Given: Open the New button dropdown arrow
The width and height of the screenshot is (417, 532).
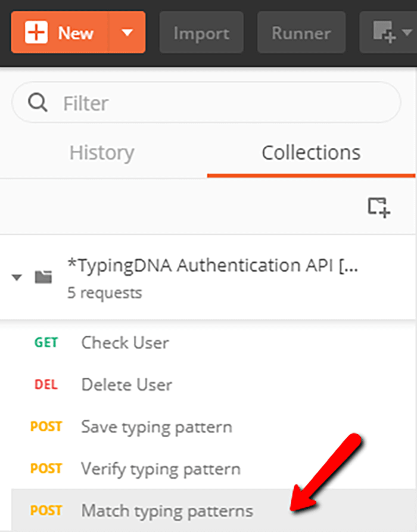Looking at the screenshot, I should [x=127, y=32].
